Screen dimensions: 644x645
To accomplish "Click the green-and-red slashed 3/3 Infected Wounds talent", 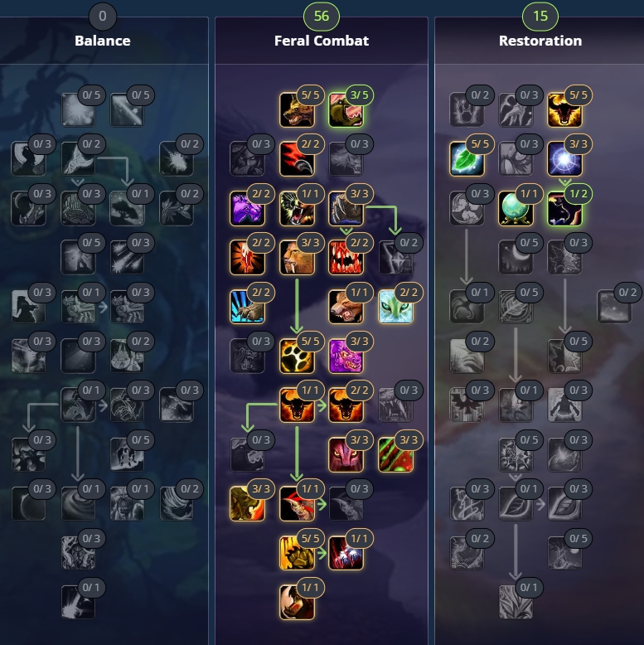I will [395, 454].
